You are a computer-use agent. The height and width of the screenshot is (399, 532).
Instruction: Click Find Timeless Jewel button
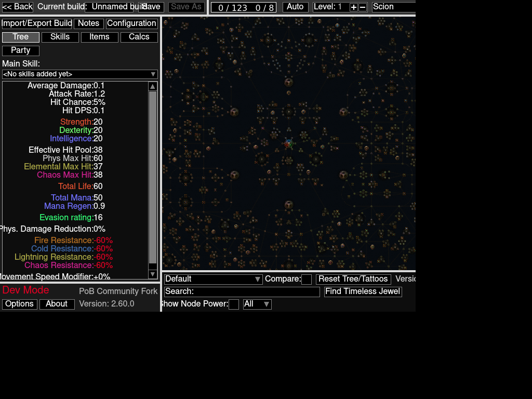point(363,292)
